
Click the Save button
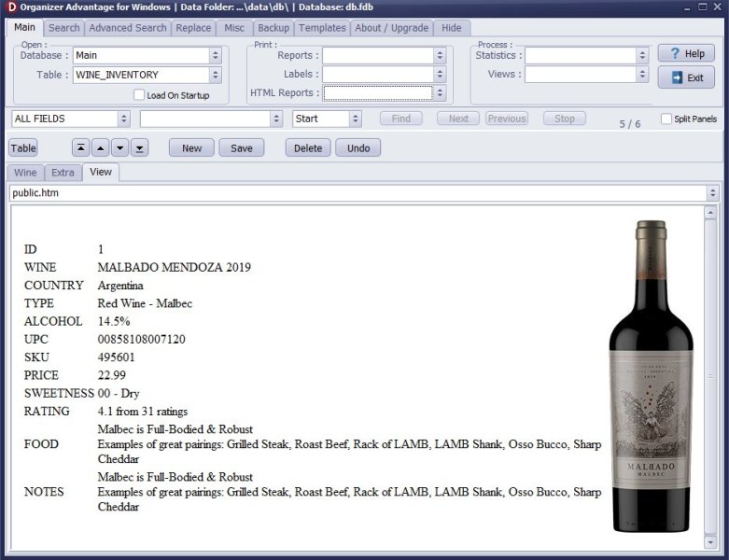pos(242,148)
